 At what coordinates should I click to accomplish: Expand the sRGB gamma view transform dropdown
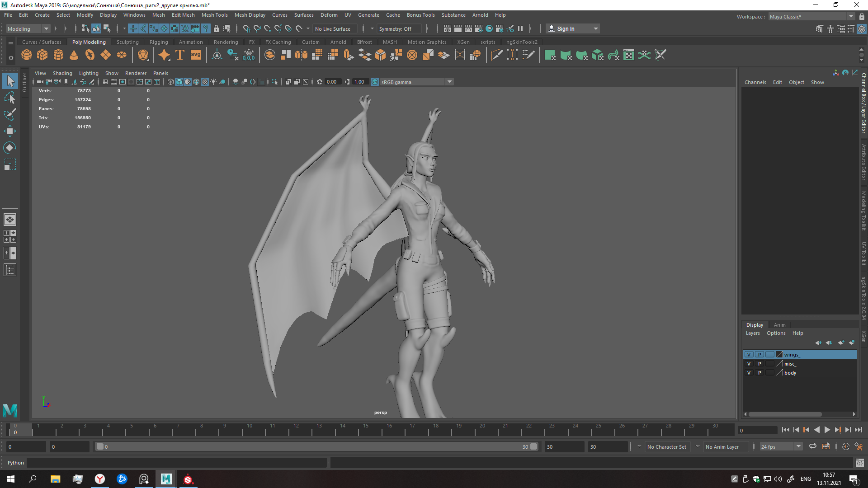(449, 82)
